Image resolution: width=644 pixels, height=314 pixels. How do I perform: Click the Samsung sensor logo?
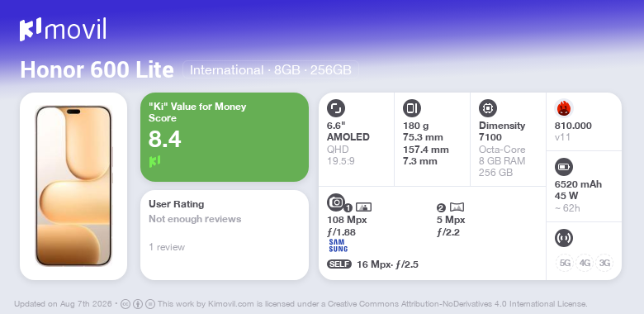pyautogui.click(x=338, y=245)
